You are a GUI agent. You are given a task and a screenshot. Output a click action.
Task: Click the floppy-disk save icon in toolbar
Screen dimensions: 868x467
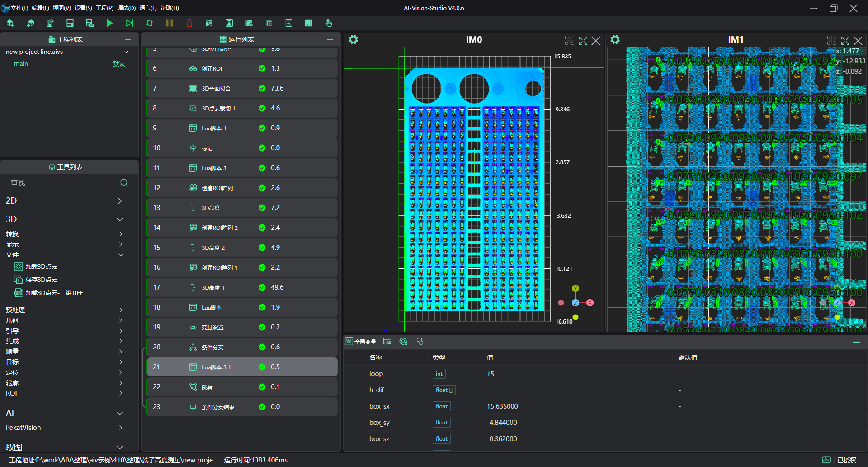(70, 23)
